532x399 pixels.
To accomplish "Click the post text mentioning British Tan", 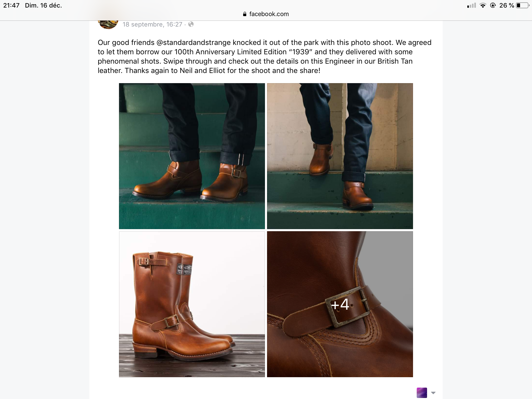I will pyautogui.click(x=264, y=56).
